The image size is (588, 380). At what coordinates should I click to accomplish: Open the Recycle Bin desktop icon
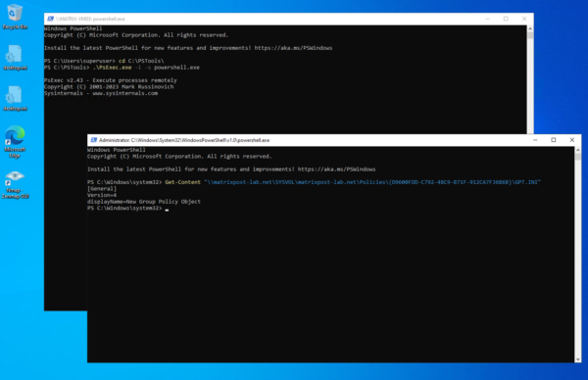[15, 17]
